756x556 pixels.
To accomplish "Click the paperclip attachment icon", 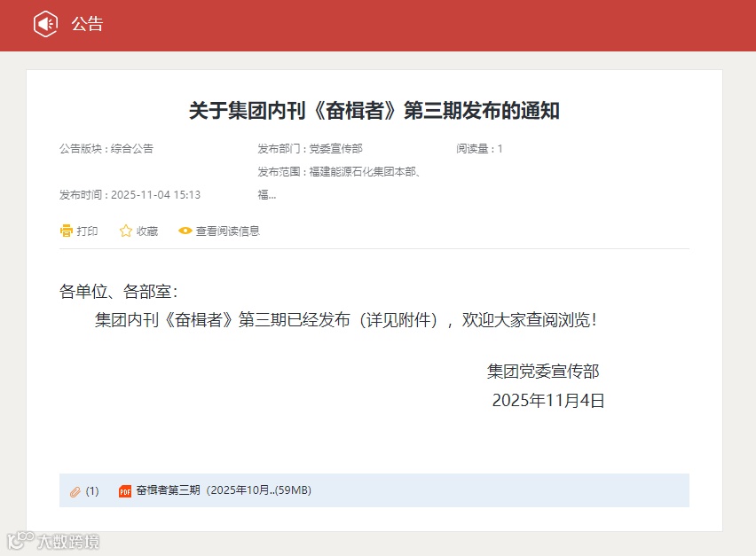I will coord(75,489).
